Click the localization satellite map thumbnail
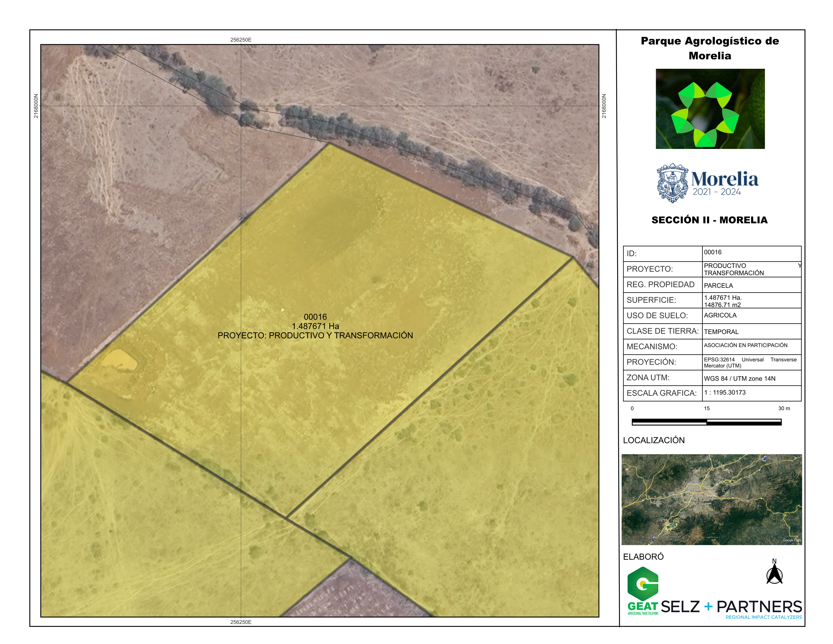Screen dimensions: 833x644 (711, 499)
